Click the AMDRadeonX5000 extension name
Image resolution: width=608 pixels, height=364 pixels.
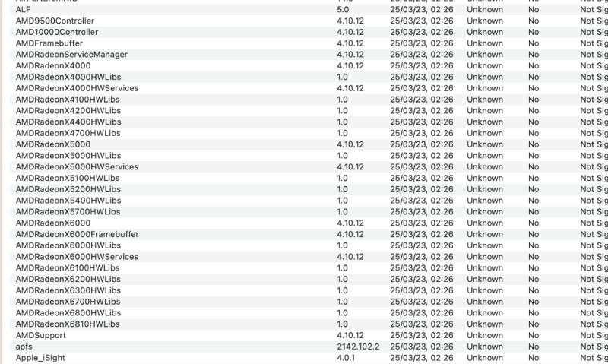(x=53, y=144)
